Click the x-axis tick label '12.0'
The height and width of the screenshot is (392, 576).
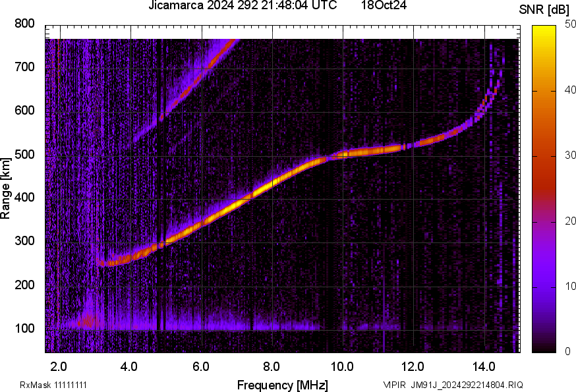click(x=413, y=366)
